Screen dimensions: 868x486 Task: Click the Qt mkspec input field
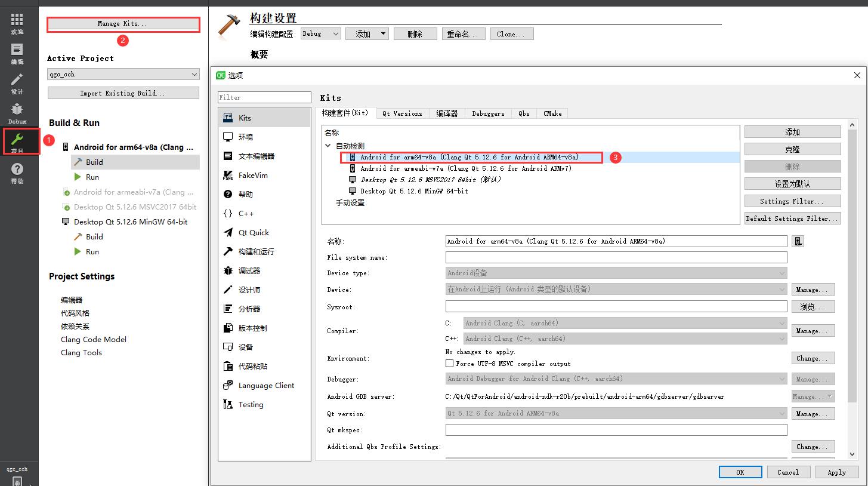(616, 430)
